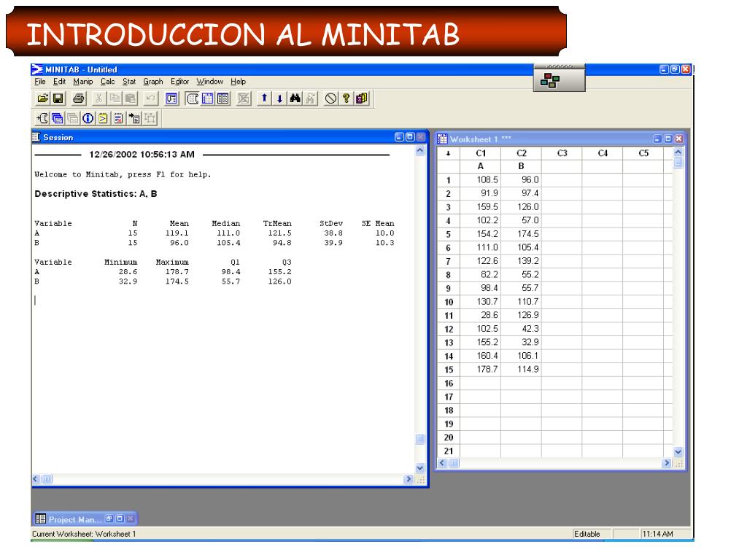The height and width of the screenshot is (560, 747).
Task: Maximize the Project Manager window
Action: [120, 518]
